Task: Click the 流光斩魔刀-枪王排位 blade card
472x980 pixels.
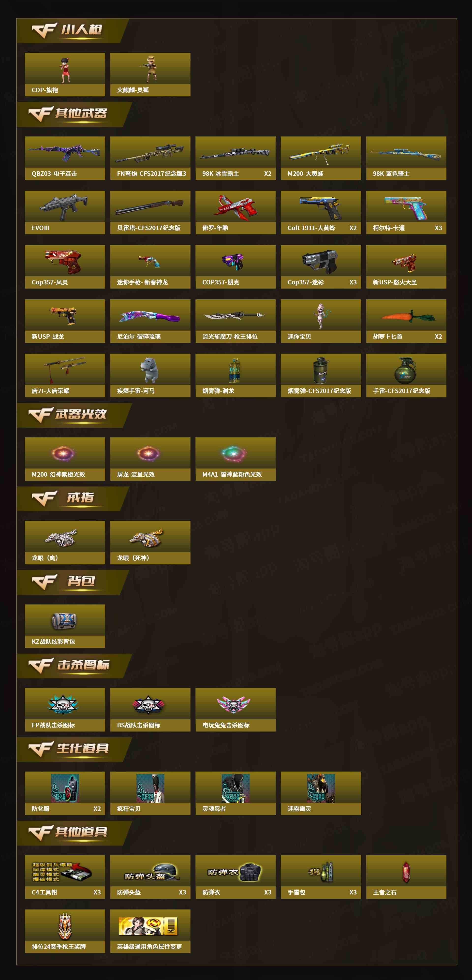Action: [236, 321]
